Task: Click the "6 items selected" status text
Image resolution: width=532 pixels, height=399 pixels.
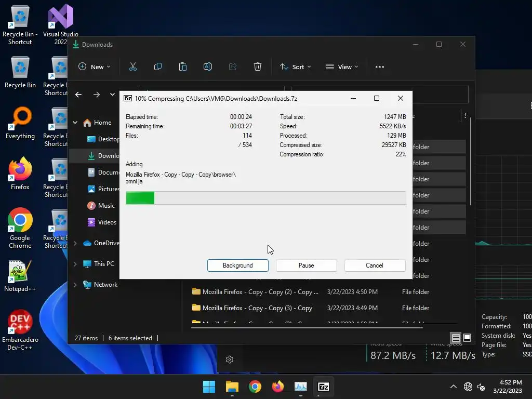Action: (x=130, y=338)
